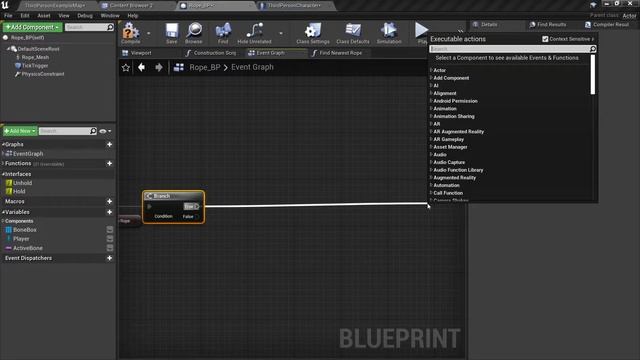Add a new event dispatcher with plus icon
The image size is (640, 360).
[x=109, y=258]
